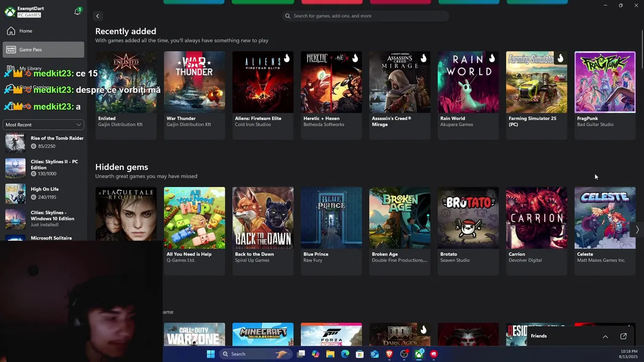Open the Rain World tile
This screenshot has width=644, height=362.
(468, 95)
